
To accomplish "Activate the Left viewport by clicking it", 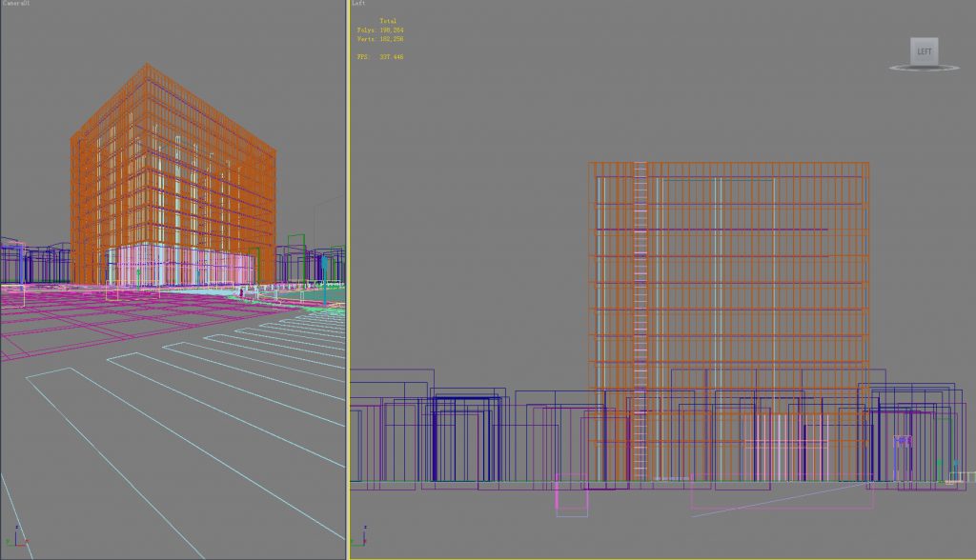I will pyautogui.click(x=667, y=286).
